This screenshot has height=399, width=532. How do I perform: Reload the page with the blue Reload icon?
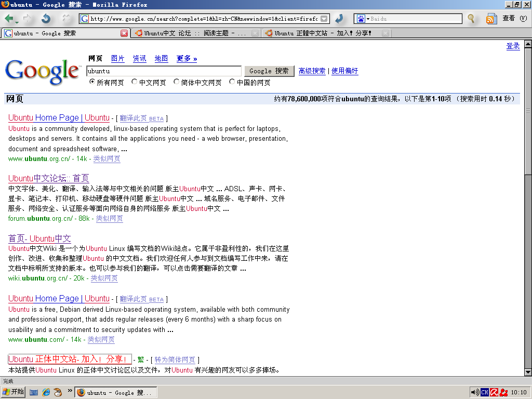pos(46,18)
